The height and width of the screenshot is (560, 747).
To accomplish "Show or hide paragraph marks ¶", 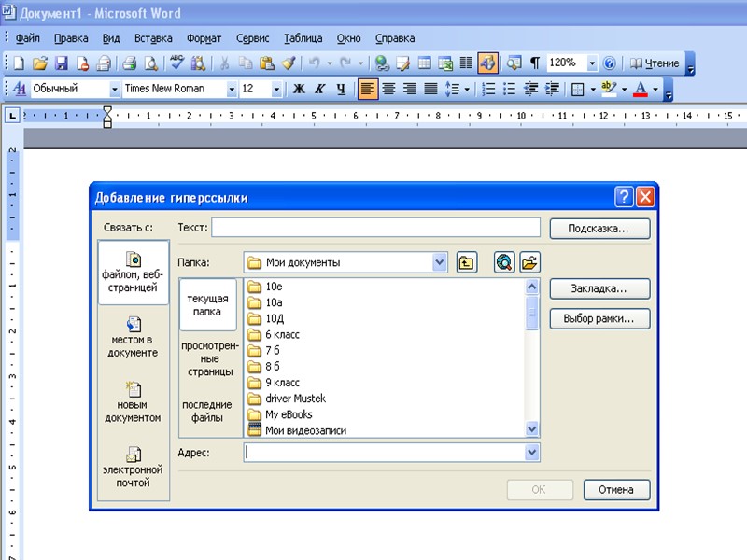I will pos(535,63).
